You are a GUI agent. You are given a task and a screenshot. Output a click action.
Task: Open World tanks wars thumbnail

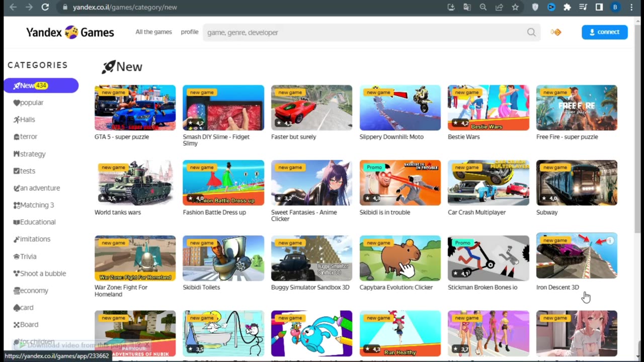135,183
